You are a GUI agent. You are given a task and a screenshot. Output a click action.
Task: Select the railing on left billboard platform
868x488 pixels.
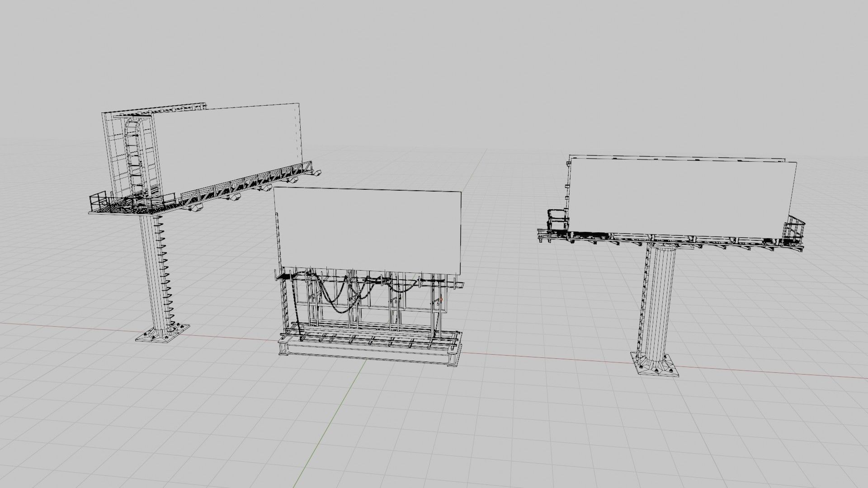[99, 200]
